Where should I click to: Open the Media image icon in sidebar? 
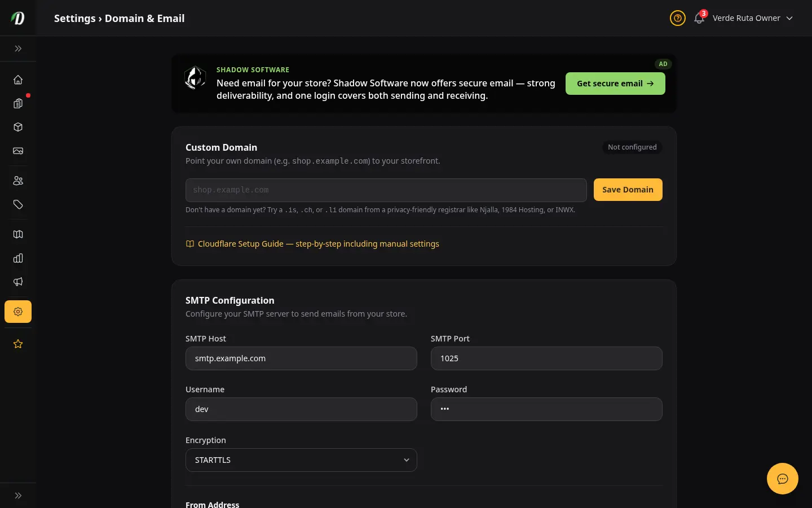point(18,151)
